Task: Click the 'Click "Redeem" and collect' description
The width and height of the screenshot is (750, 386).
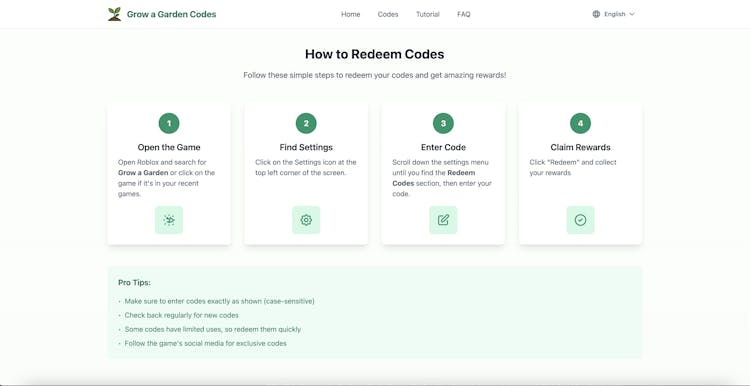Action: (x=573, y=167)
